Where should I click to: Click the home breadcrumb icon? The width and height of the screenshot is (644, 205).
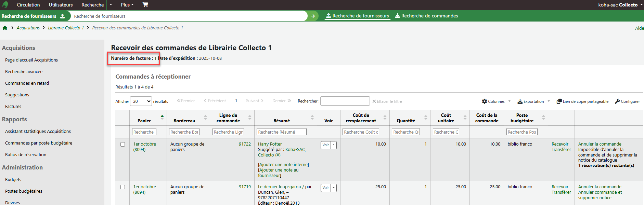pyautogui.click(x=5, y=28)
